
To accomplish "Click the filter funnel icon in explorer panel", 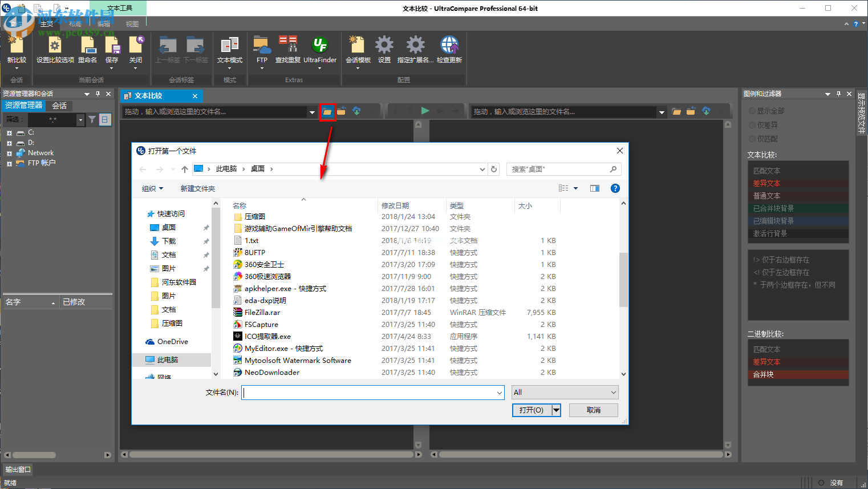I will (x=92, y=119).
